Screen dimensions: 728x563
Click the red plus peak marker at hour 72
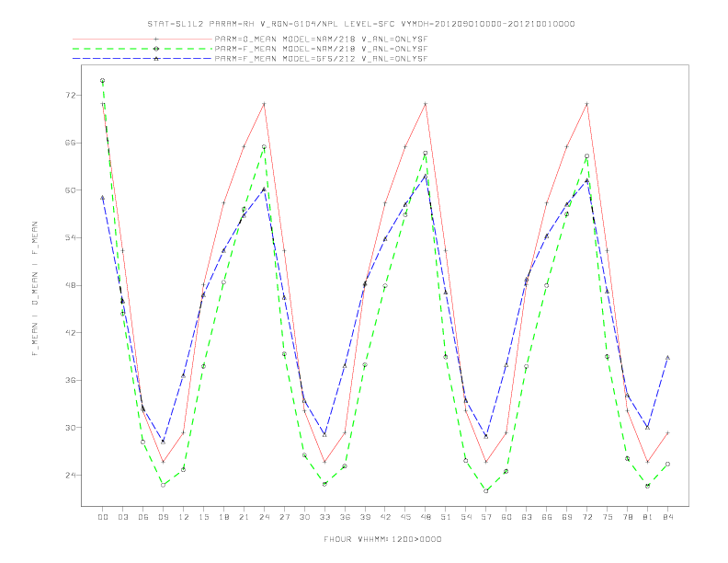click(586, 104)
